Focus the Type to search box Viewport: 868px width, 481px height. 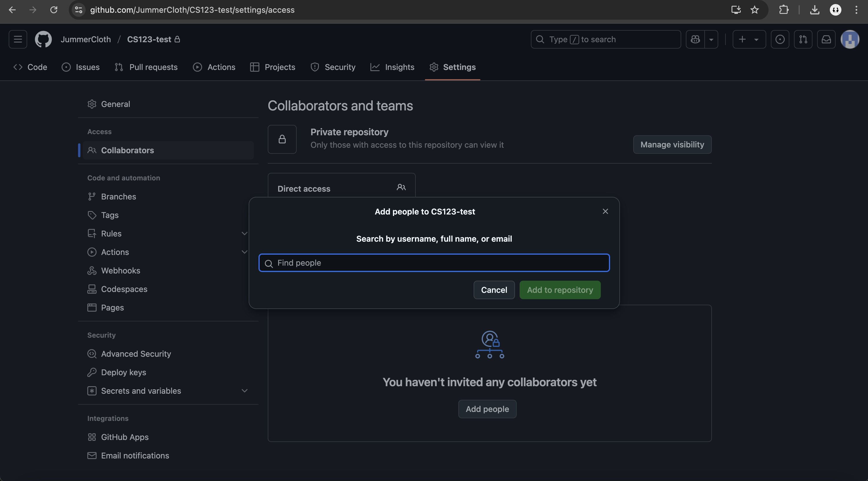tap(606, 39)
